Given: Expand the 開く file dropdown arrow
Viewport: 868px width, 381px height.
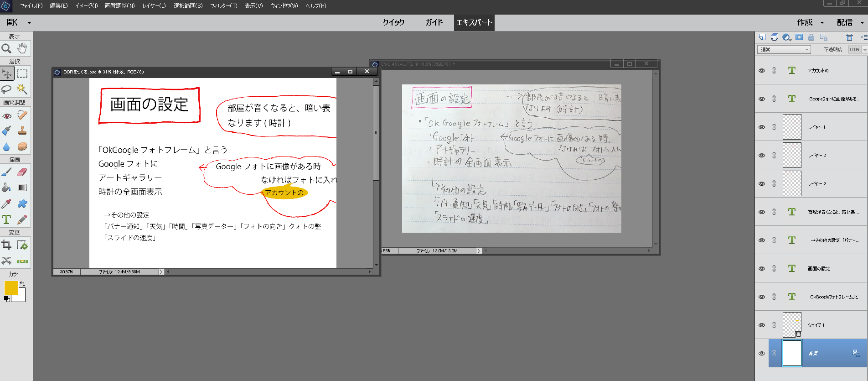Looking at the screenshot, I should pos(29,23).
